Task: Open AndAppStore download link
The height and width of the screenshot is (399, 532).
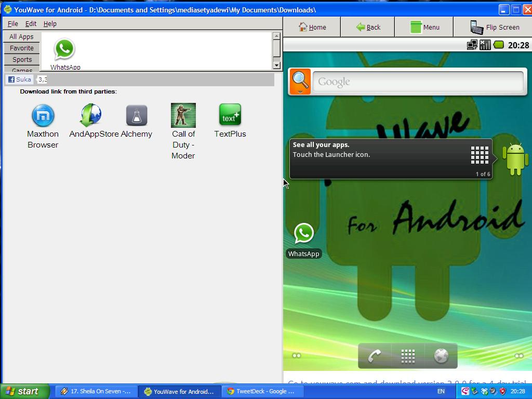Action: click(90, 115)
